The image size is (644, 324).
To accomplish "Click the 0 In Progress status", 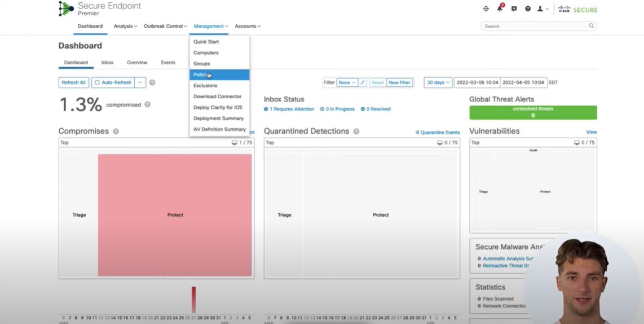I will pos(337,109).
